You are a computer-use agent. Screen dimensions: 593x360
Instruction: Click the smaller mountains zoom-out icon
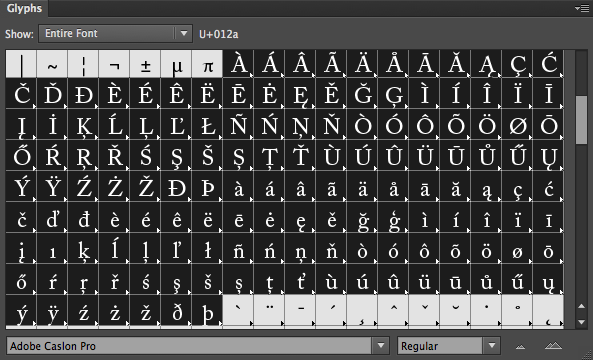click(521, 346)
